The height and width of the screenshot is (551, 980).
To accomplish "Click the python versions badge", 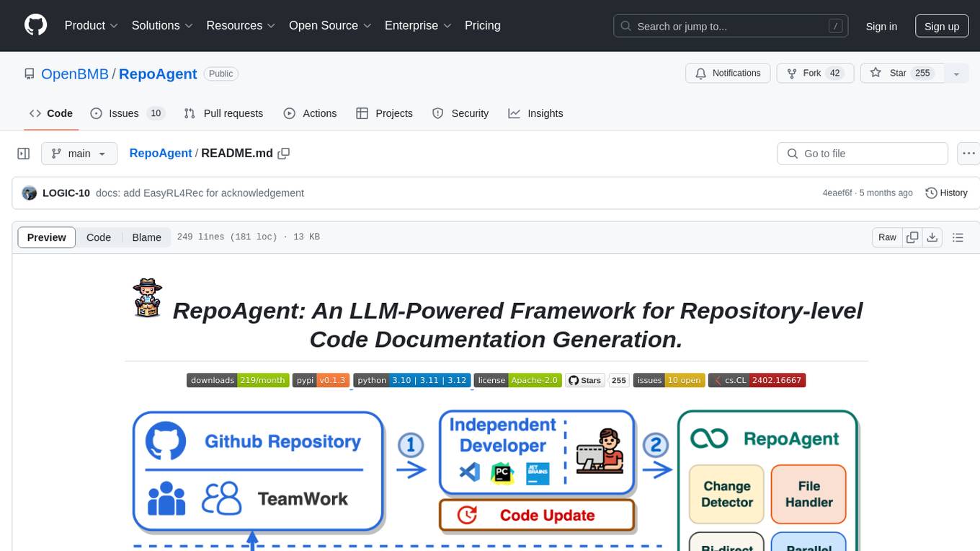I will coord(412,380).
